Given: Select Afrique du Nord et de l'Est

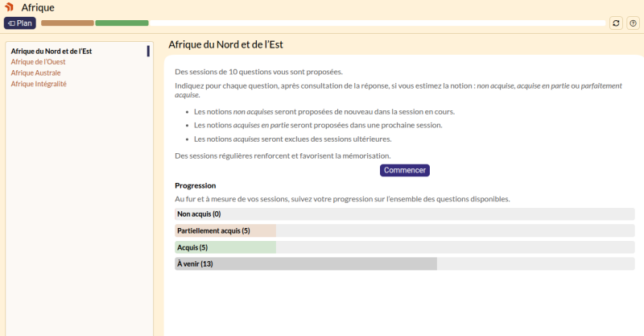Looking at the screenshot, I should 52,51.
